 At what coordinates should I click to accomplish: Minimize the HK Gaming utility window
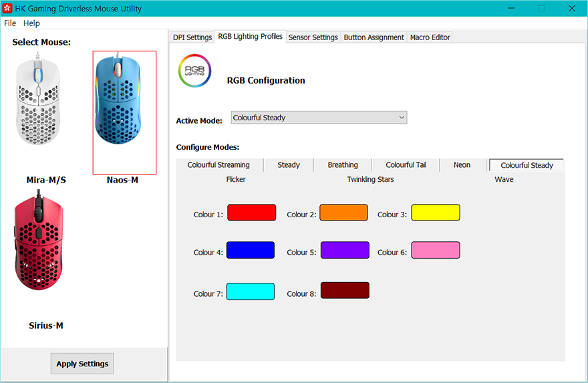pyautogui.click(x=511, y=8)
